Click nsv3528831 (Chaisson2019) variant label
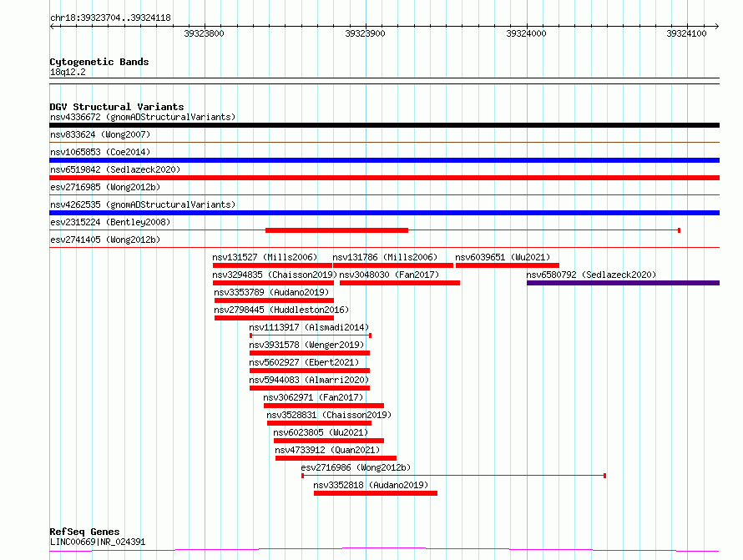The height and width of the screenshot is (560, 743). coord(329,415)
